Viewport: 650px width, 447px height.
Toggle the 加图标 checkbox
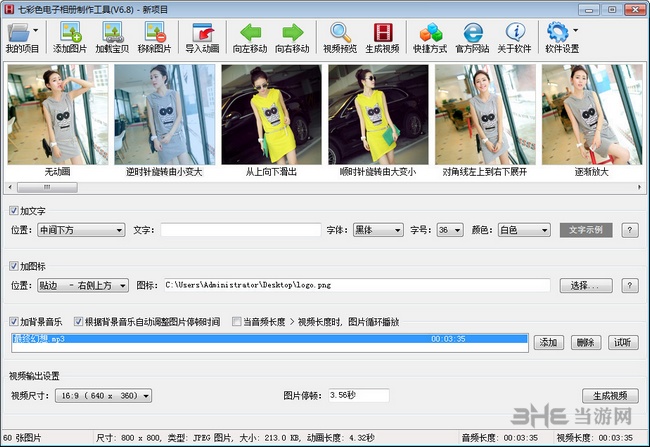click(14, 266)
